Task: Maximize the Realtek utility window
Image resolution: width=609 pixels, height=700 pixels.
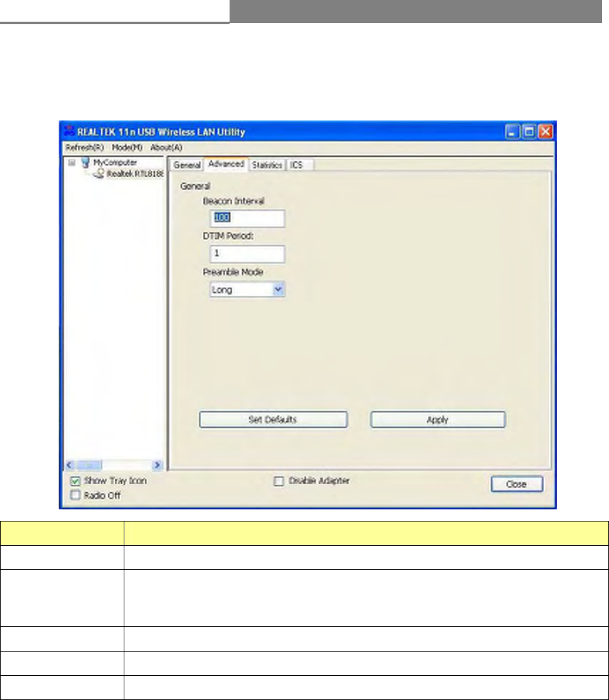Action: pos(529,132)
